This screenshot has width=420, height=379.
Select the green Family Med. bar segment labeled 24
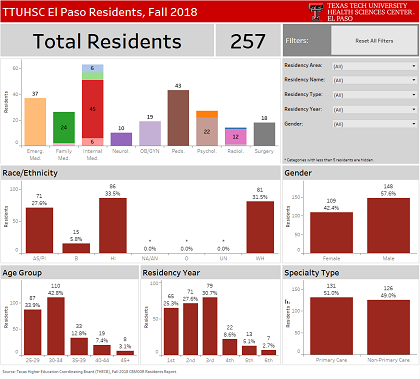click(64, 128)
